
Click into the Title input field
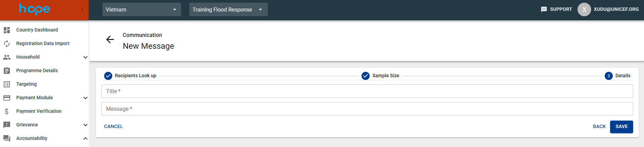coord(367,91)
